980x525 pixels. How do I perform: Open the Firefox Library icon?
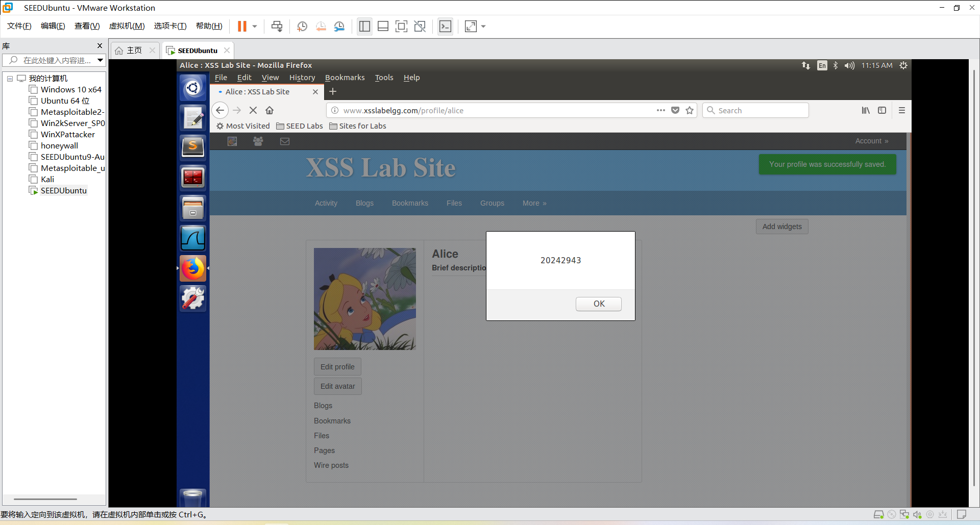[866, 110]
